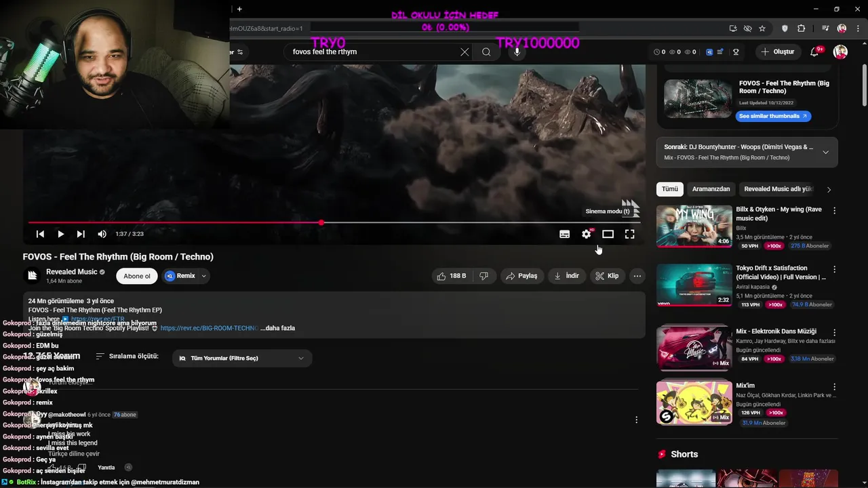This screenshot has width=868, height=488.
Task: Skip to the previous video
Action: (40, 234)
